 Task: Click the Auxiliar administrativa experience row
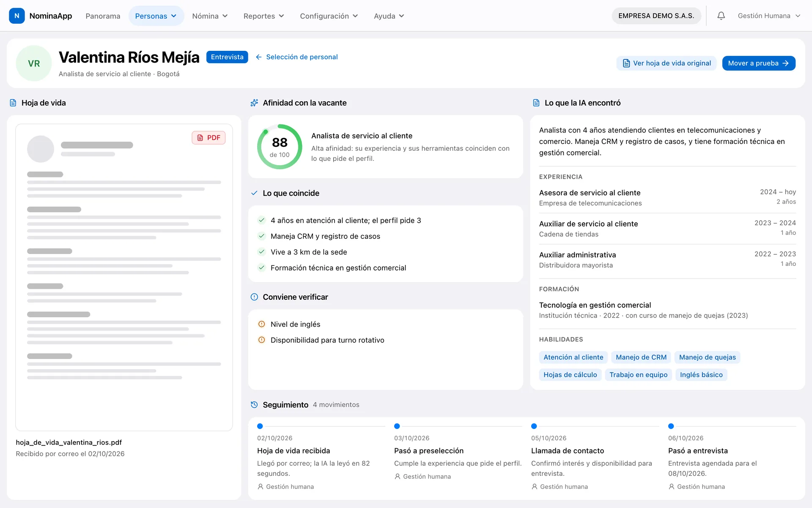pyautogui.click(x=667, y=260)
